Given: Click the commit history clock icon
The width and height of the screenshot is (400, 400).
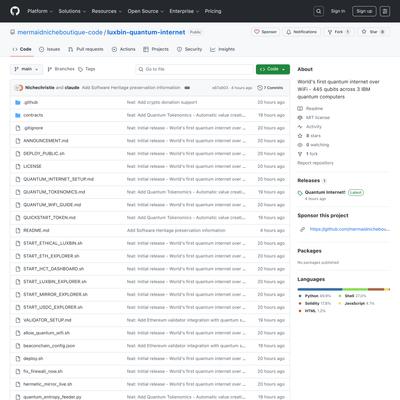Looking at the screenshot, I should [x=260, y=88].
